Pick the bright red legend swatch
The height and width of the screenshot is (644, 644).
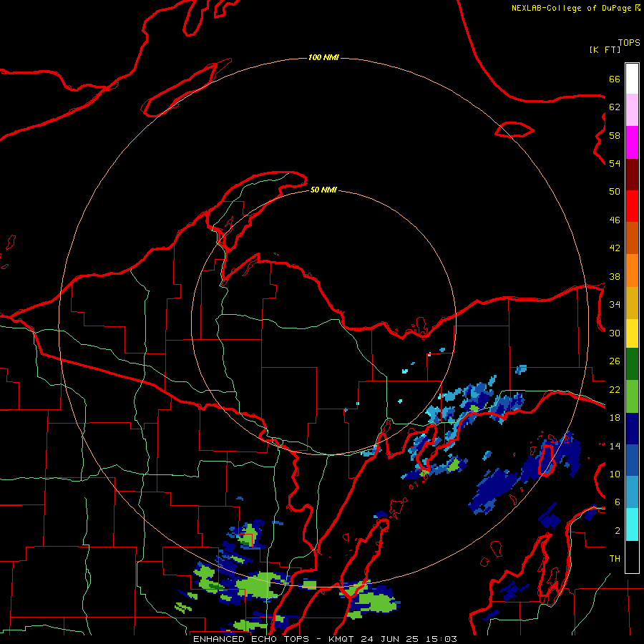(632, 206)
